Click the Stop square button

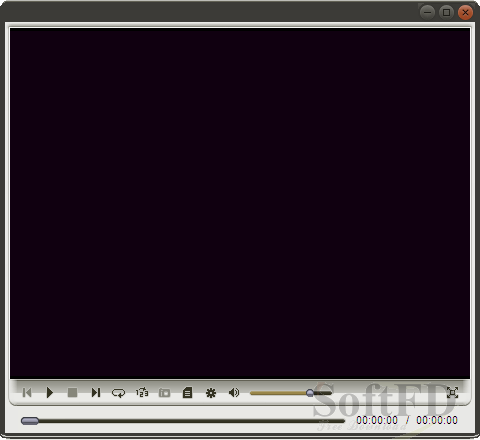72,392
